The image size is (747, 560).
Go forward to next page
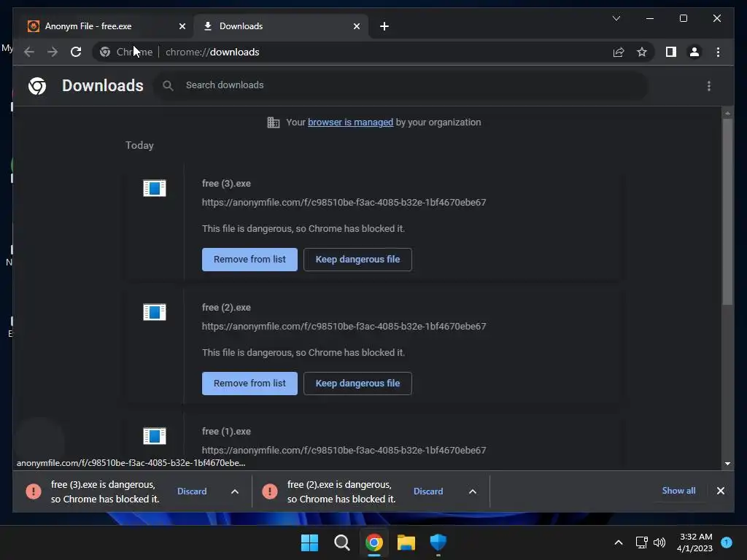coord(53,52)
